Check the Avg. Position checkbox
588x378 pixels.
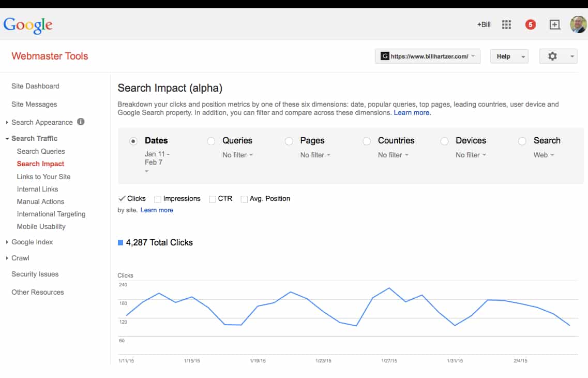point(244,199)
